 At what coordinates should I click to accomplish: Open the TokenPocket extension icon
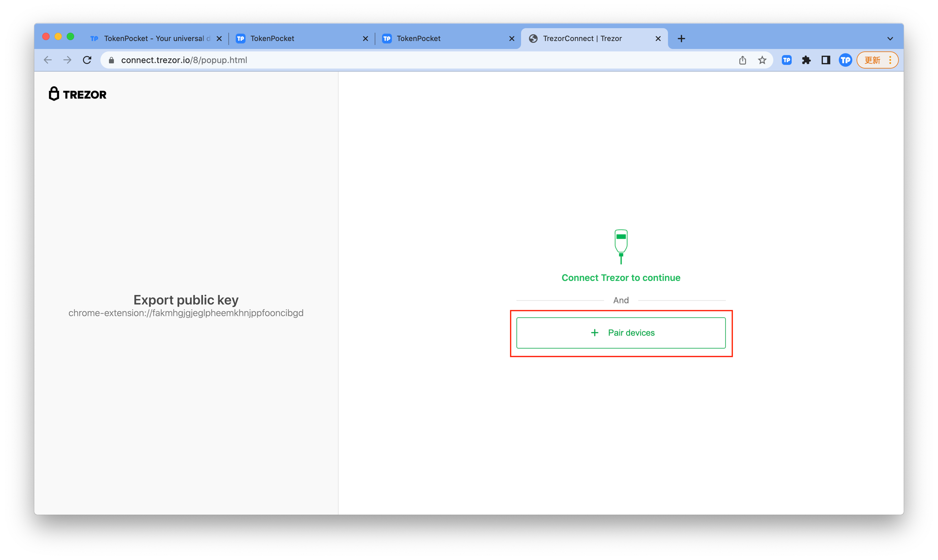click(x=786, y=60)
